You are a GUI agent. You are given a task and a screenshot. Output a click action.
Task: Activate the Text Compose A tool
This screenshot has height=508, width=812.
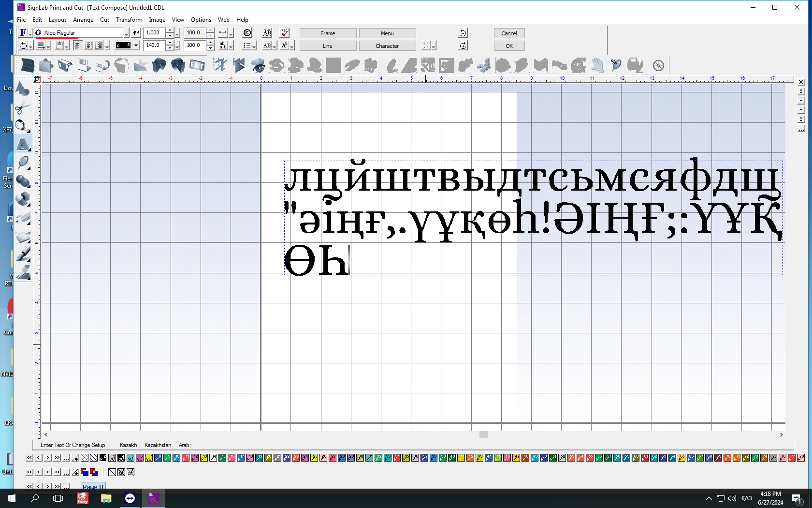coord(22,144)
